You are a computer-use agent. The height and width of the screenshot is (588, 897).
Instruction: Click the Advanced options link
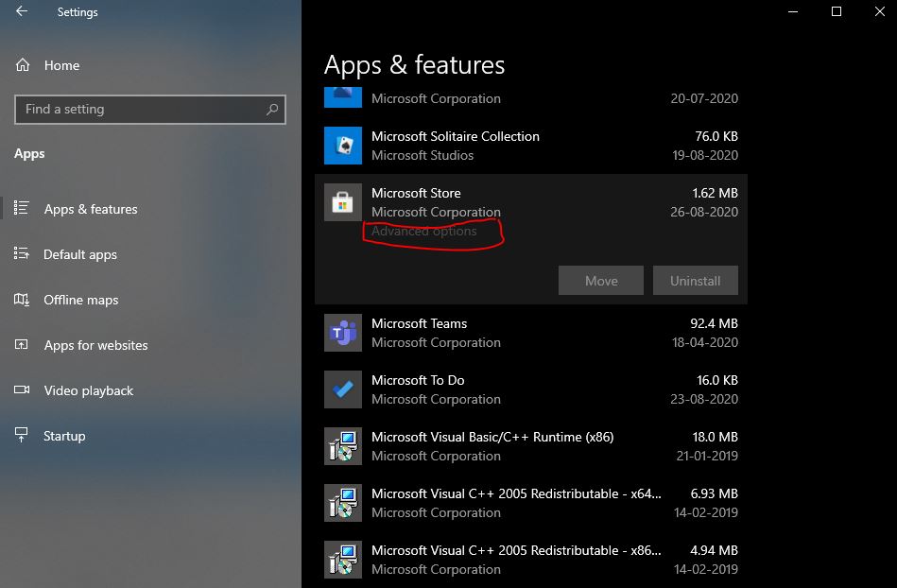tap(423, 231)
